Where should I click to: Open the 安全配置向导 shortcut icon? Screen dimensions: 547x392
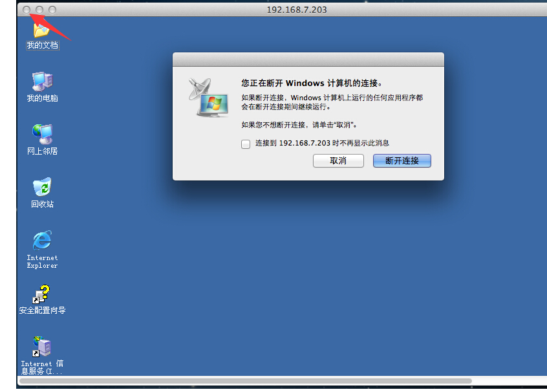42,294
